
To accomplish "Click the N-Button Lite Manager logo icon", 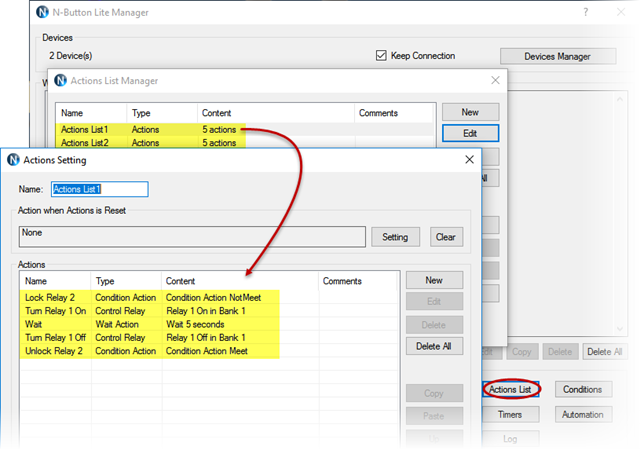I will click(42, 12).
